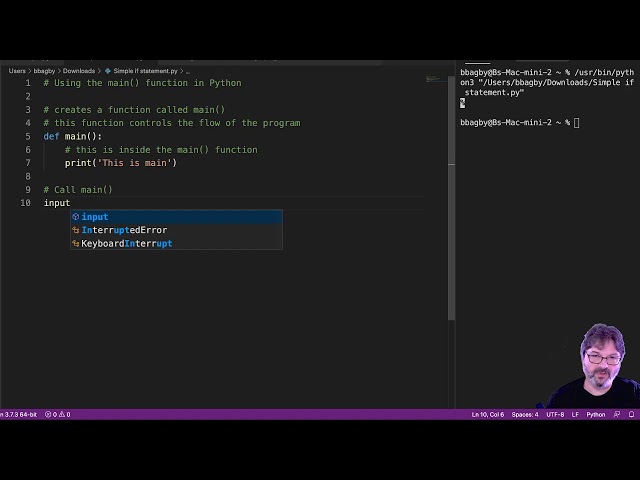Open the errors and warnings problems indicator

point(58,414)
